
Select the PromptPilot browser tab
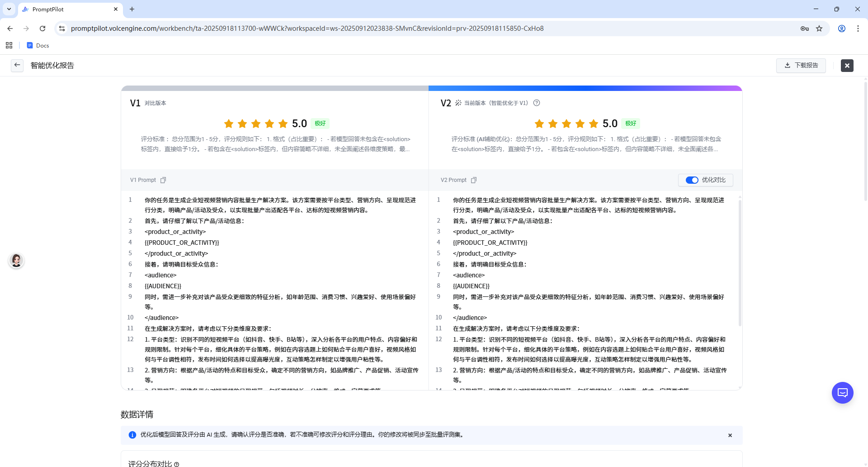point(70,9)
